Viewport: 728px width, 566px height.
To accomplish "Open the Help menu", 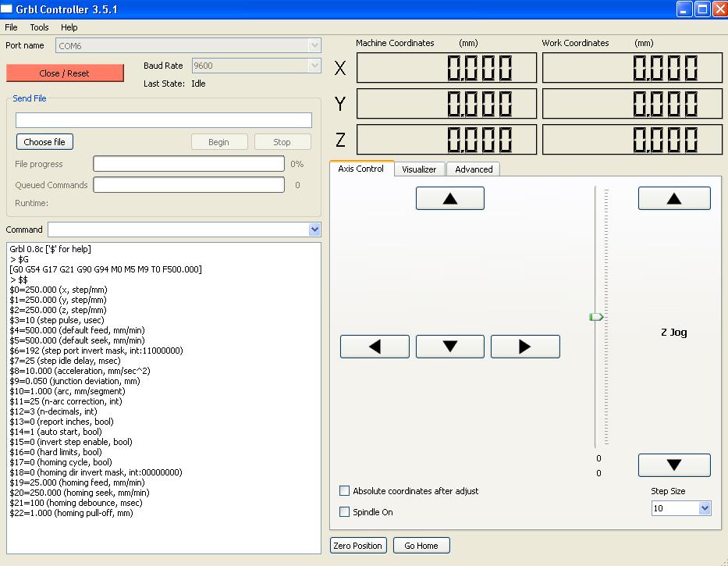I will (69, 27).
